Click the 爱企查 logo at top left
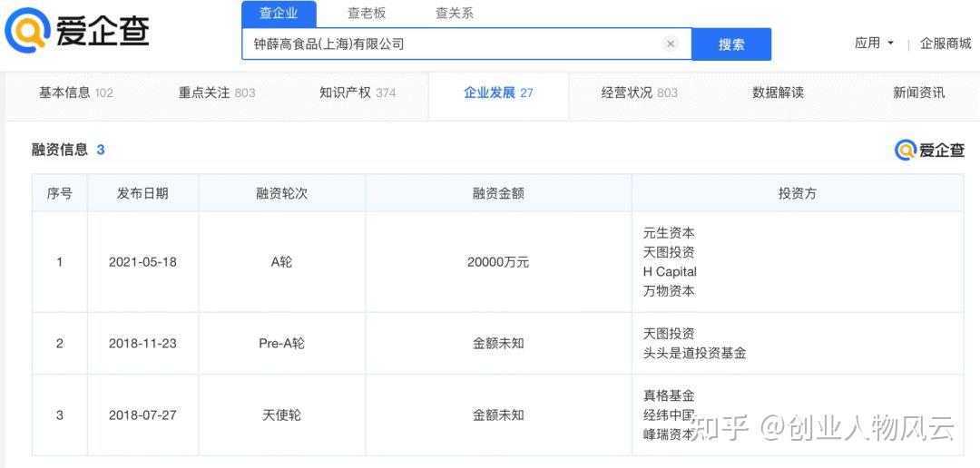The width and height of the screenshot is (980, 468). (x=76, y=30)
